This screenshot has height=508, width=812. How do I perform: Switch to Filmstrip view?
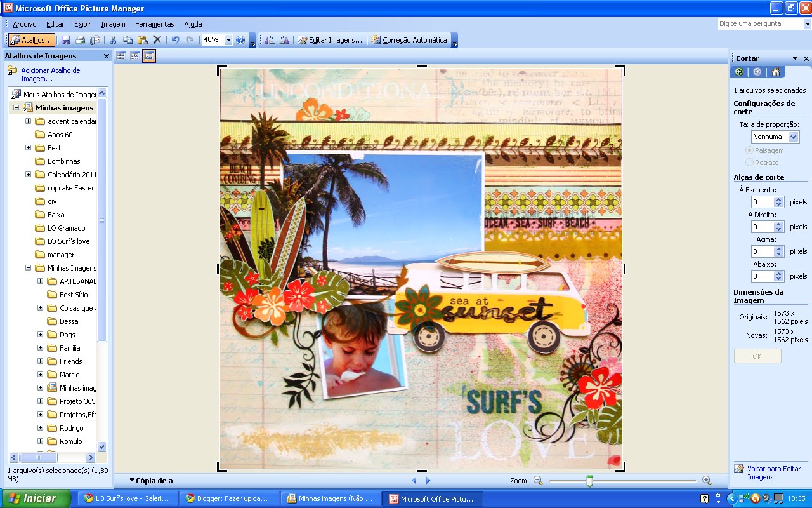click(135, 56)
